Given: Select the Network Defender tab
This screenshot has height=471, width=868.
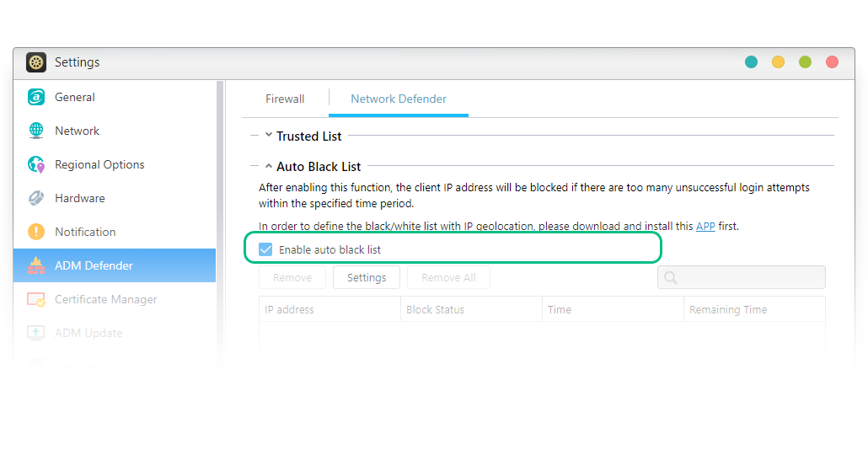Looking at the screenshot, I should pyautogui.click(x=399, y=99).
